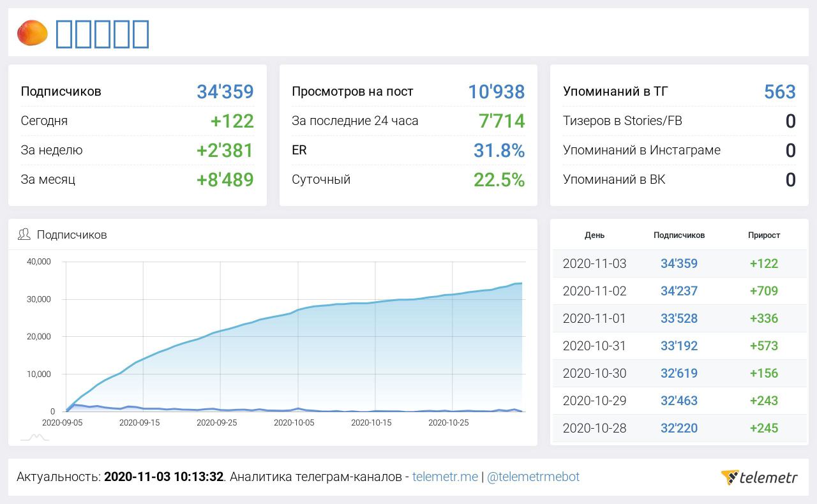Click the timestamp 2020-11-03 10:13:32

click(164, 477)
